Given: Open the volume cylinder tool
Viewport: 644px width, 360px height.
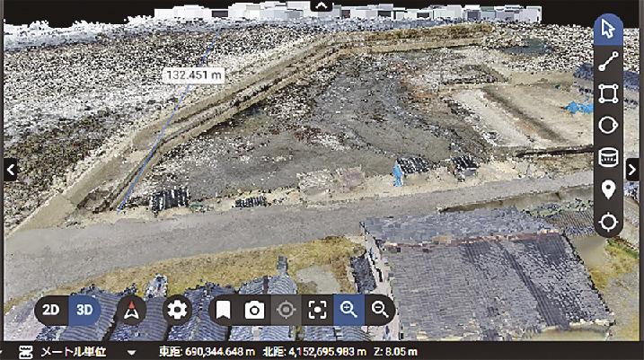Looking at the screenshot, I should [x=608, y=157].
